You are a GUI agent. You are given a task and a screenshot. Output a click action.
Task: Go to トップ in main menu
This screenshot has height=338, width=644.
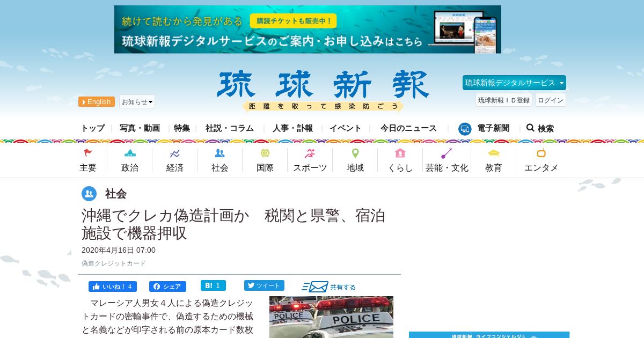coord(93,128)
